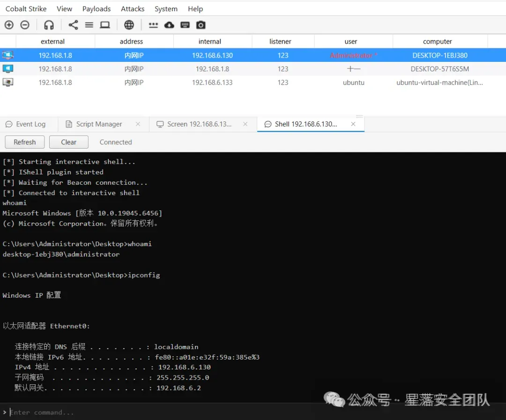Open the Attacks menu
This screenshot has height=420, width=506.
pyautogui.click(x=132, y=9)
